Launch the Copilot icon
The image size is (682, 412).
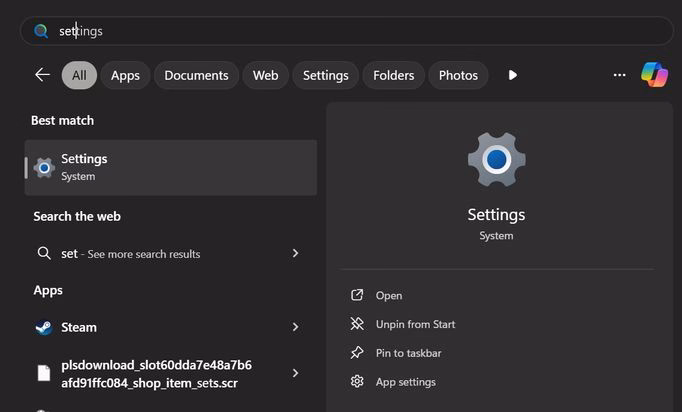tap(655, 74)
